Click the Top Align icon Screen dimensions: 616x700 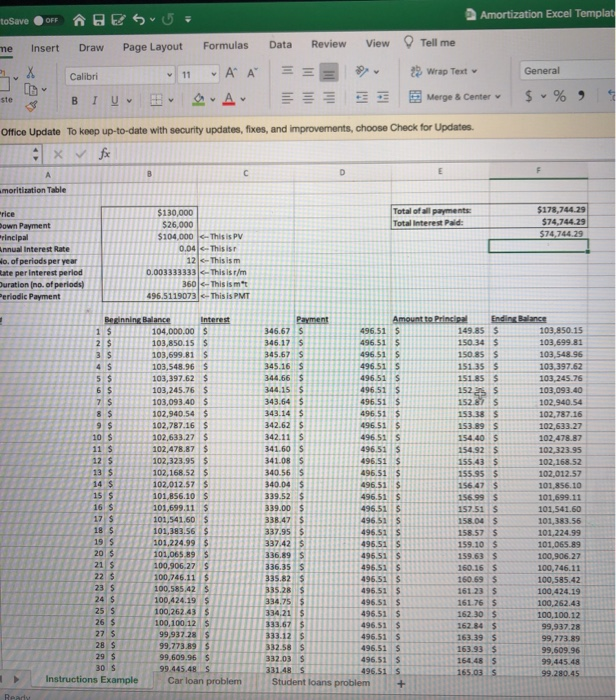(287, 71)
